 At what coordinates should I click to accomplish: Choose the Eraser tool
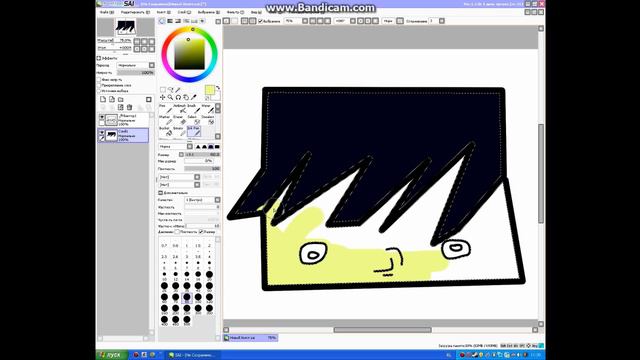click(x=180, y=120)
